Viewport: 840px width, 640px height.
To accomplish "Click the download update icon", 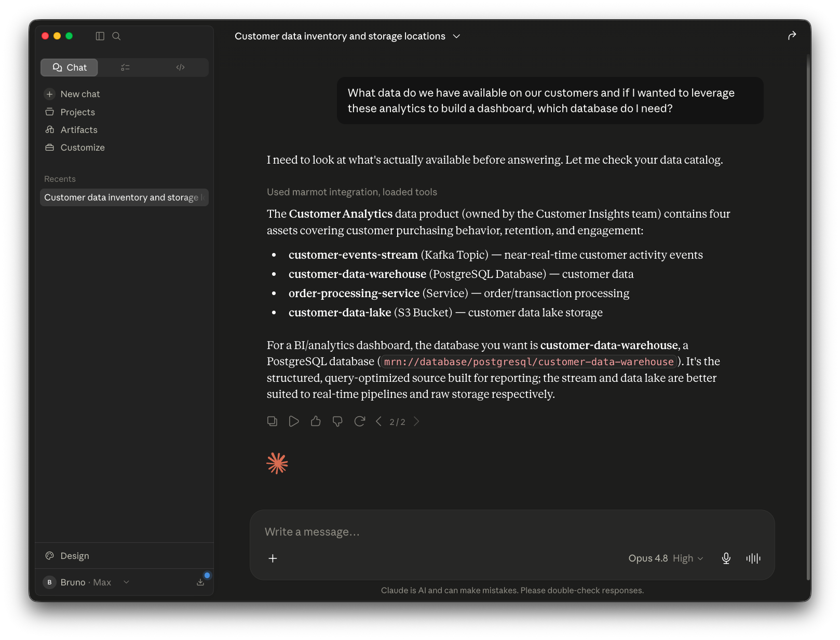I will [200, 582].
